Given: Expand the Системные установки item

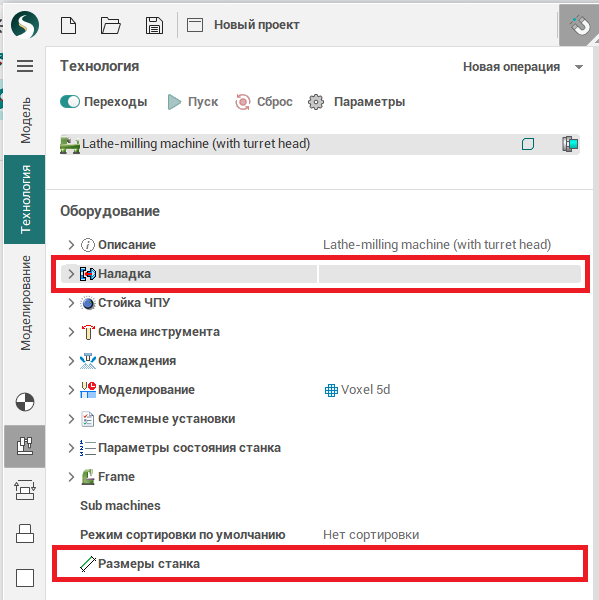Looking at the screenshot, I should click(71, 419).
